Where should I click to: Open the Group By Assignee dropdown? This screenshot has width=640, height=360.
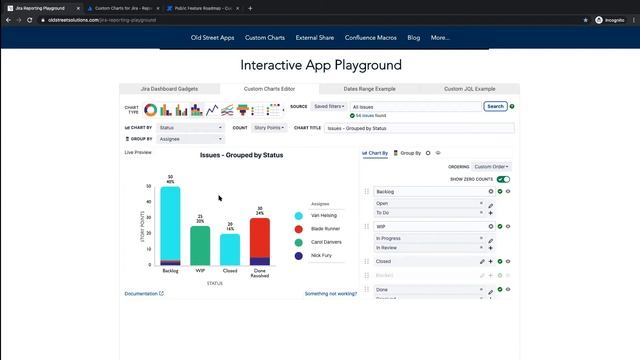point(191,139)
